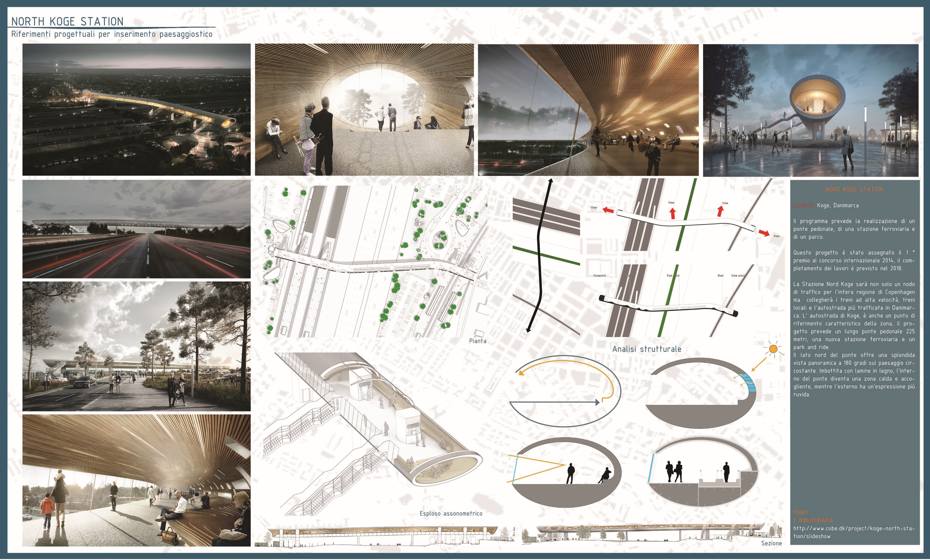Click the NORTH KOGE STATION title
The height and width of the screenshot is (560, 930).
click(68, 22)
